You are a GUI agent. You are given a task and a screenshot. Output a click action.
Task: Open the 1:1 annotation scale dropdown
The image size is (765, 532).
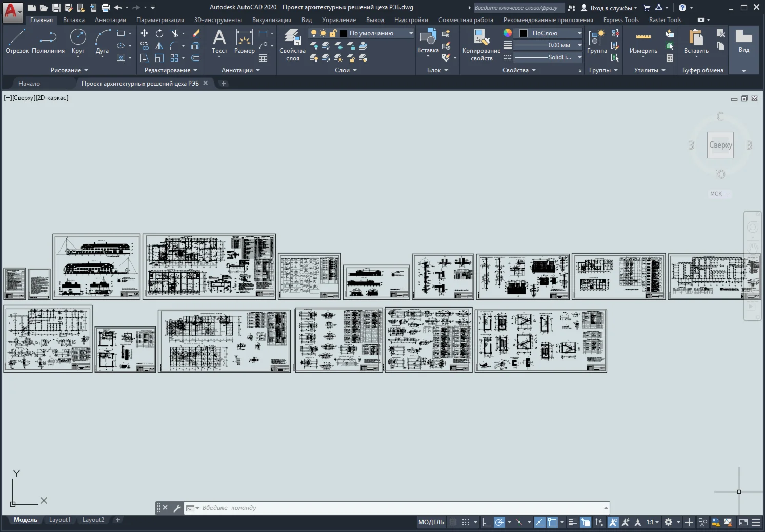653,522
